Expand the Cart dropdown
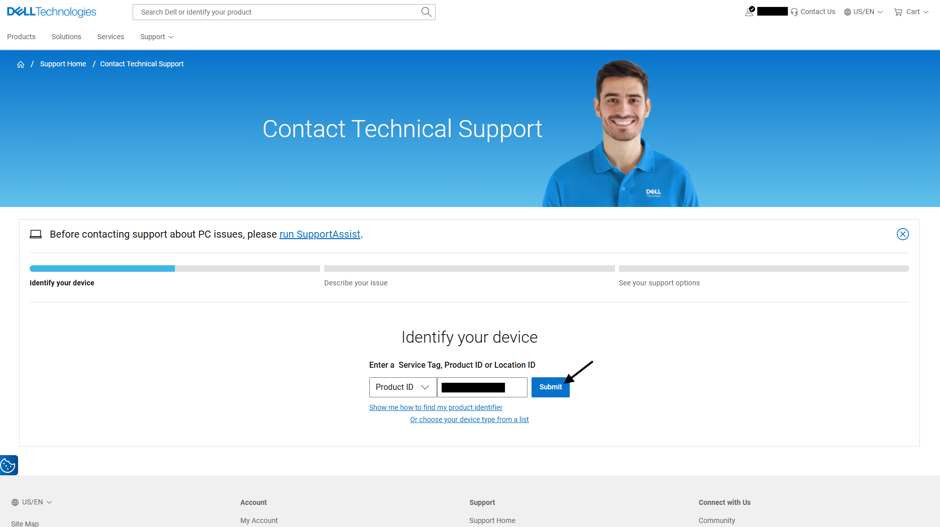 pos(917,12)
